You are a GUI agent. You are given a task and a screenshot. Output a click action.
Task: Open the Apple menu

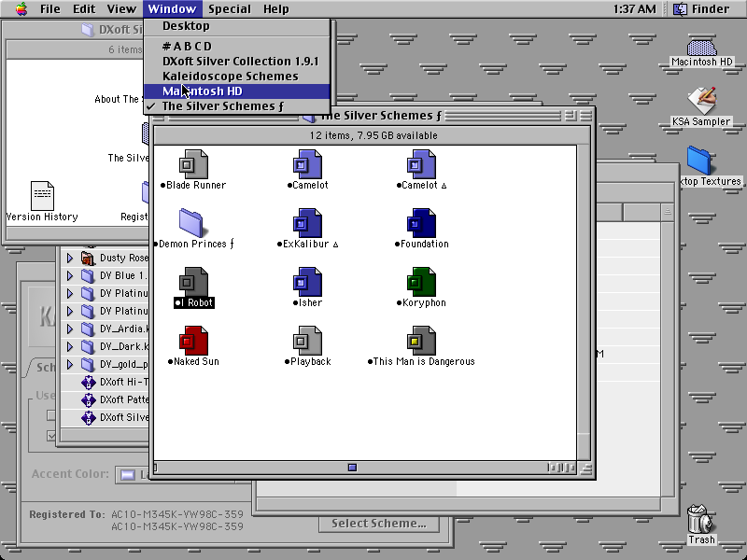click(x=21, y=9)
